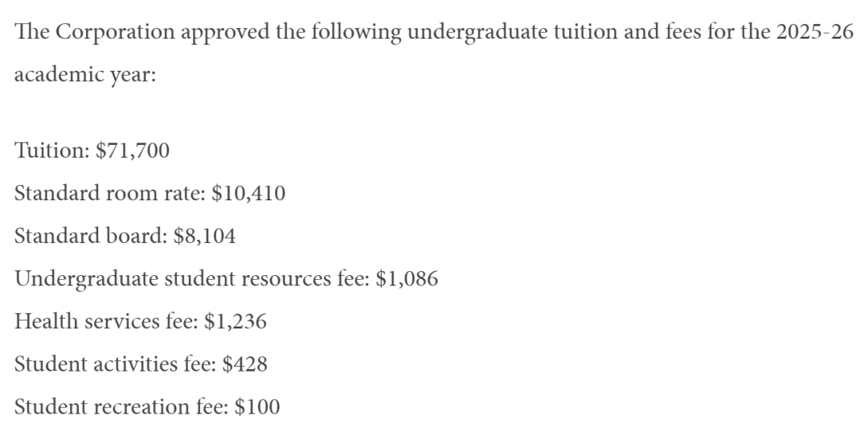
Task: Click the $428 activities fee amount
Action: pos(246,364)
